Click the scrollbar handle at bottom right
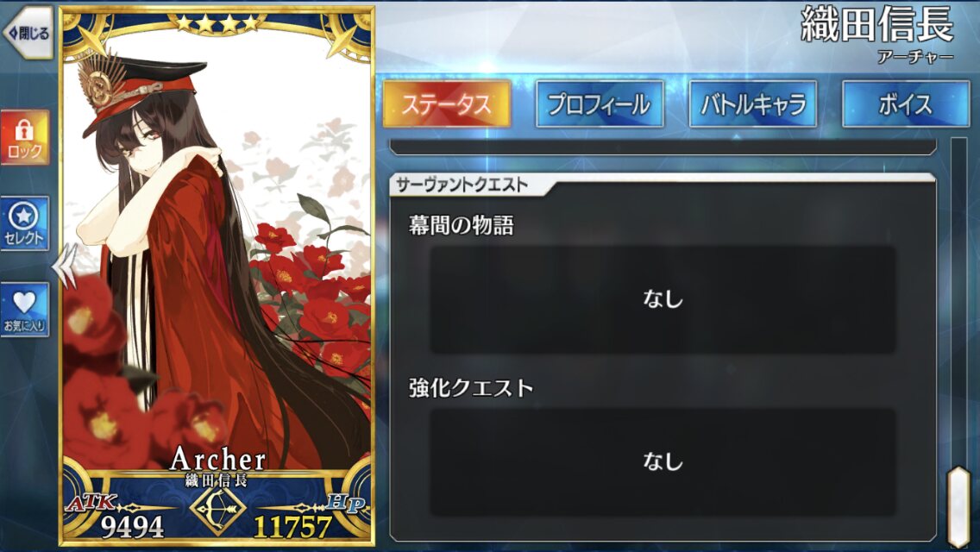 pos(958,506)
